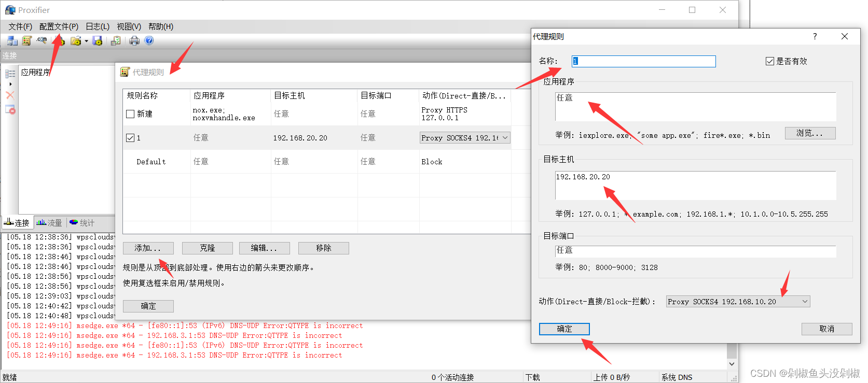
Task: Open the 视图(V) menu
Action: 129,26
